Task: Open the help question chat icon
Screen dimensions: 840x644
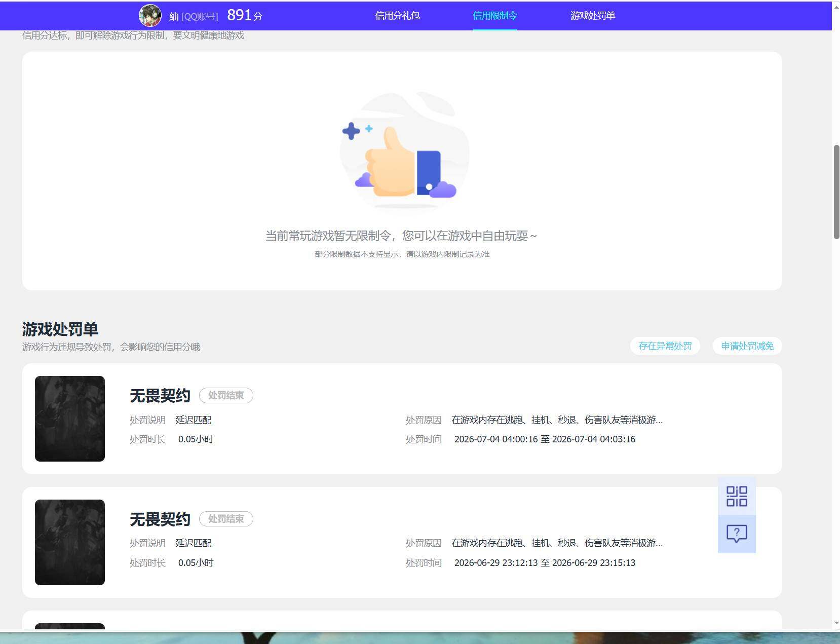Action: tap(737, 534)
